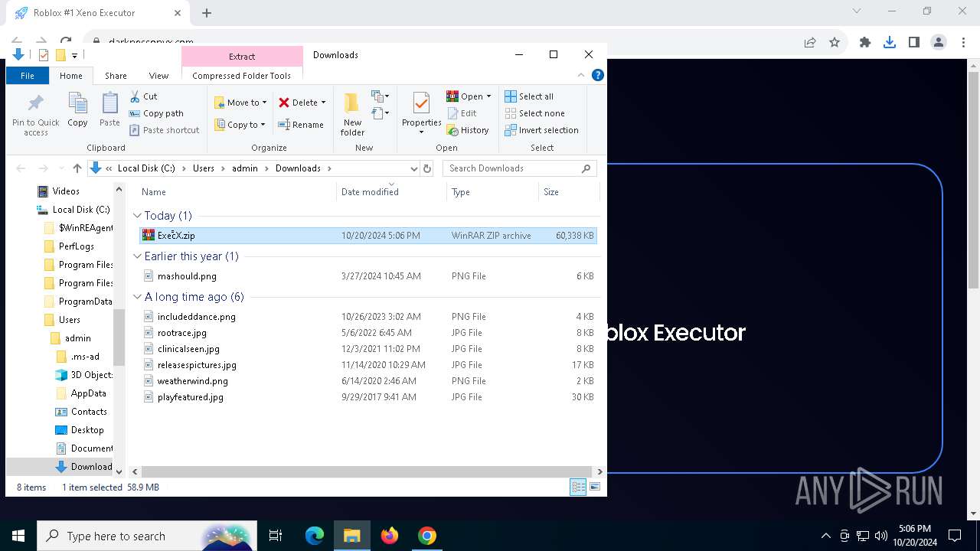The width and height of the screenshot is (980, 551).
Task: Collapse the ribbon with the chevron
Action: point(581,75)
